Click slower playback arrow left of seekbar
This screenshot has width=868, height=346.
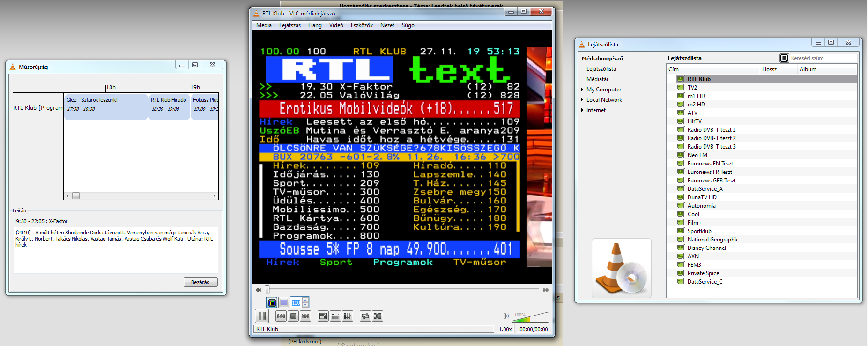click(259, 290)
